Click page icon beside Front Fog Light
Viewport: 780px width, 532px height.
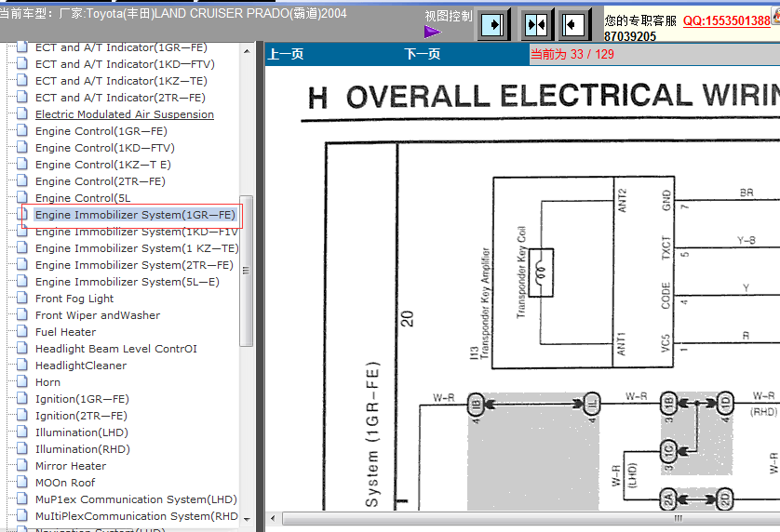coord(22,298)
